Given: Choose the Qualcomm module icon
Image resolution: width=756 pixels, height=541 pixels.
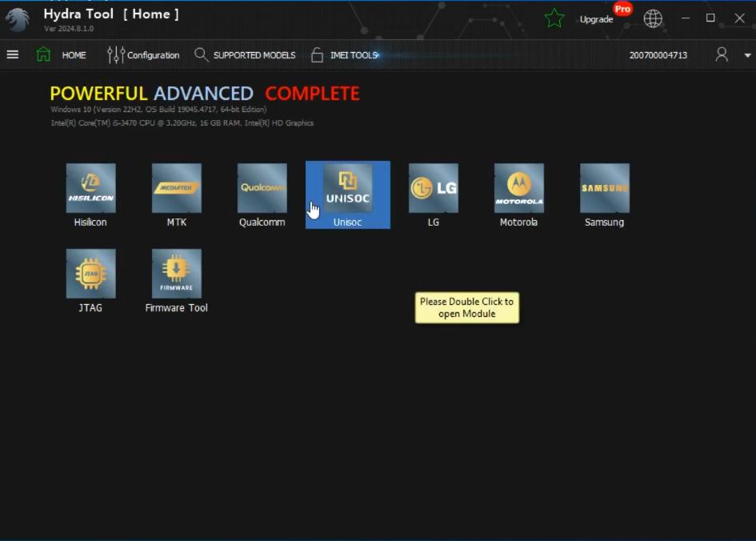Looking at the screenshot, I should pyautogui.click(x=262, y=188).
